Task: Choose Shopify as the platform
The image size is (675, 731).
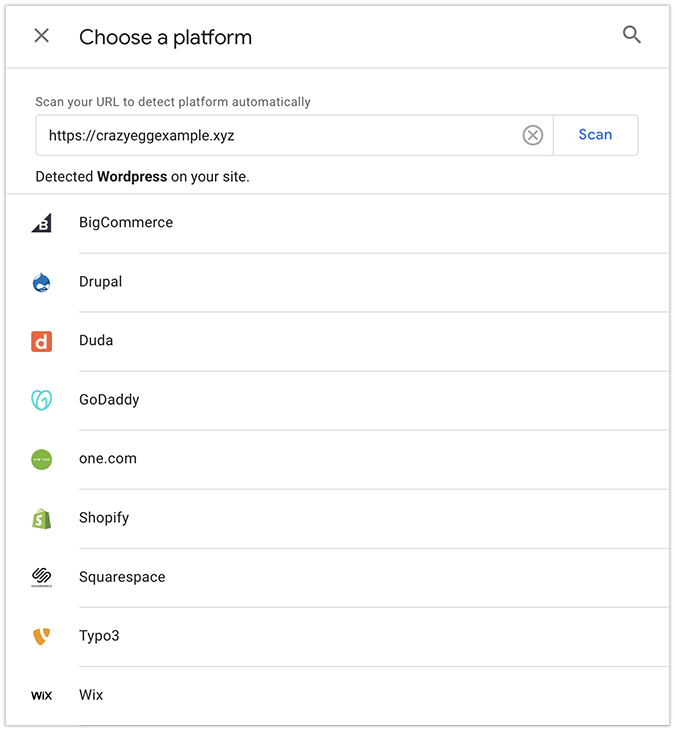Action: pos(338,518)
